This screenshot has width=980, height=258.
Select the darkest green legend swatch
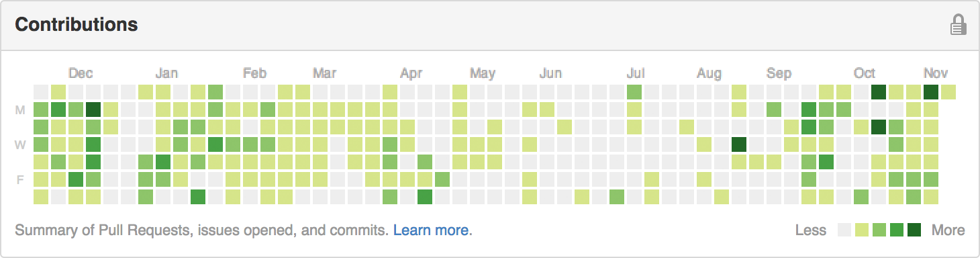pyautogui.click(x=914, y=230)
